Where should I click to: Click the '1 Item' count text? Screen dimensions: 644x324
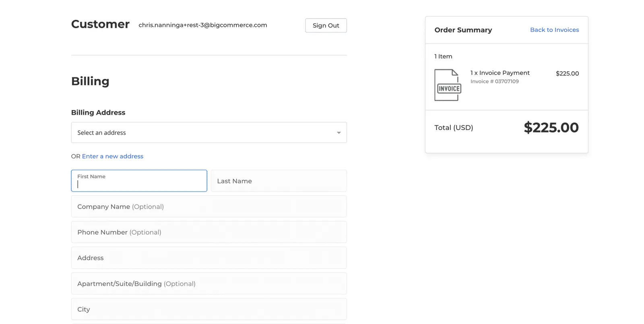pos(443,56)
